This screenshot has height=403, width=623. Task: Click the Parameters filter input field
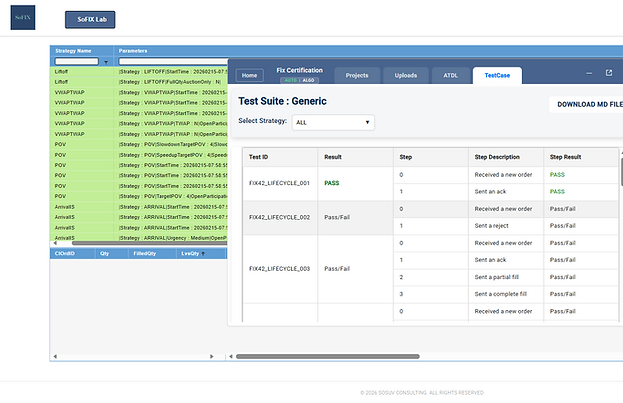tap(173, 62)
